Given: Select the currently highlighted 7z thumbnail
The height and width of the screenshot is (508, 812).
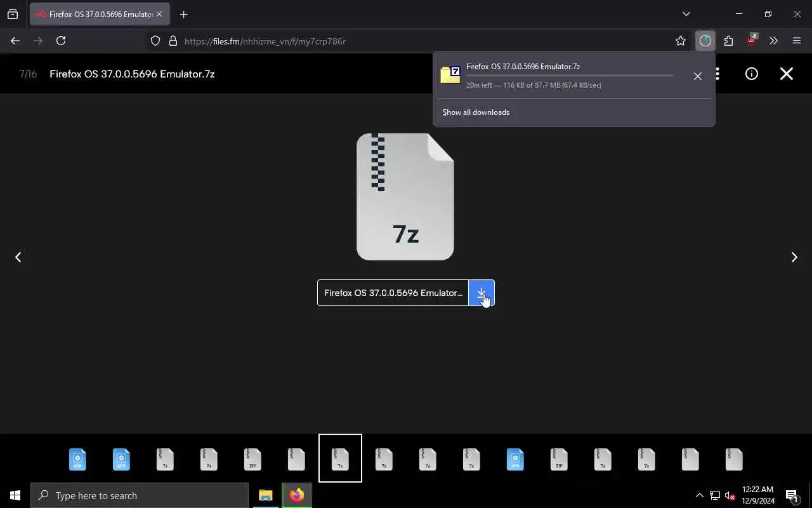Looking at the screenshot, I should pos(340,458).
